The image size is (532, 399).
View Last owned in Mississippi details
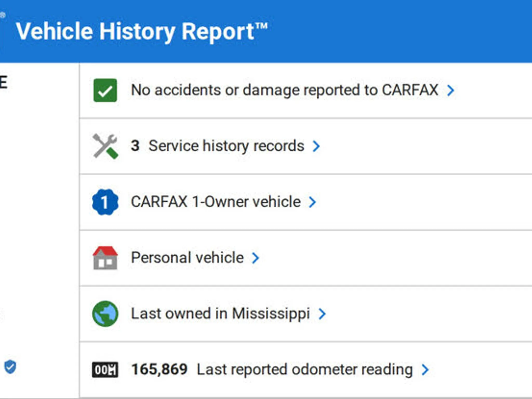[220, 314]
